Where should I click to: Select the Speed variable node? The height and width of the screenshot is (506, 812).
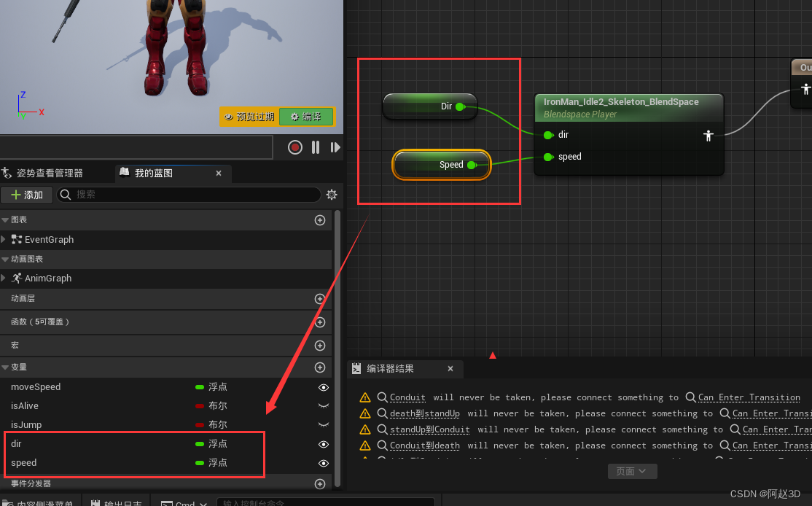(x=441, y=166)
